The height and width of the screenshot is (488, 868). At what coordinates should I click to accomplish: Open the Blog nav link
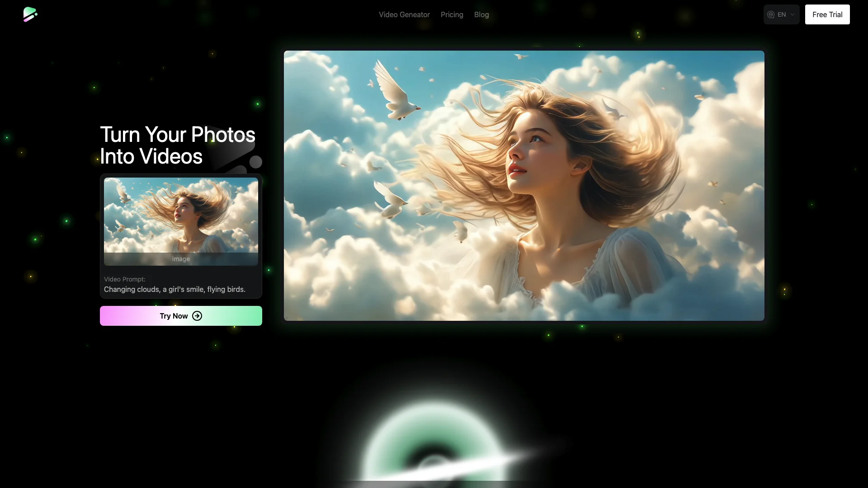coord(481,14)
